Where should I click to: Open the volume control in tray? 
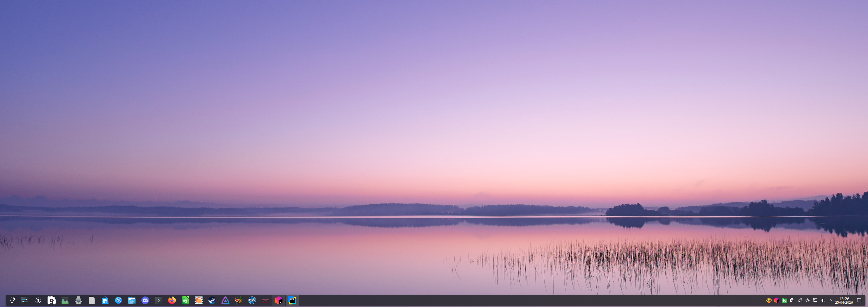(x=823, y=300)
